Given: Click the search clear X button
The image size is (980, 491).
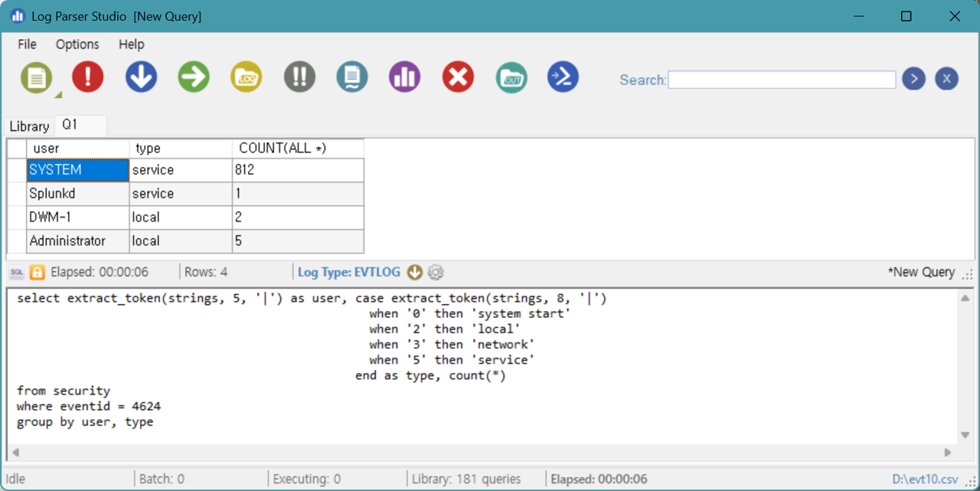Looking at the screenshot, I should [947, 79].
